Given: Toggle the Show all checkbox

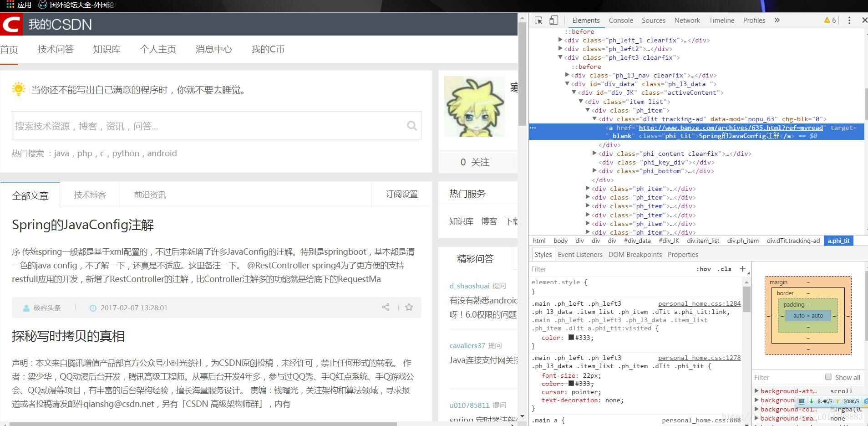Looking at the screenshot, I should click(x=828, y=377).
